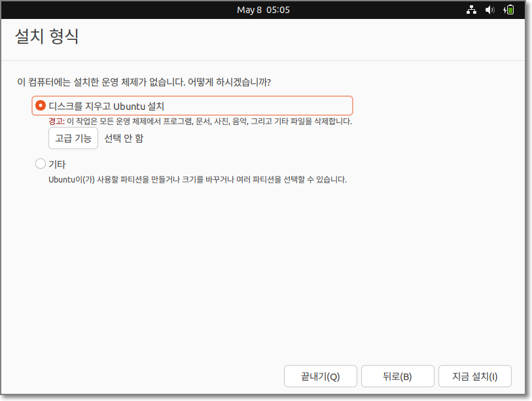Start install with '지금 설치(I)' button
The image size is (532, 401).
coord(475,376)
